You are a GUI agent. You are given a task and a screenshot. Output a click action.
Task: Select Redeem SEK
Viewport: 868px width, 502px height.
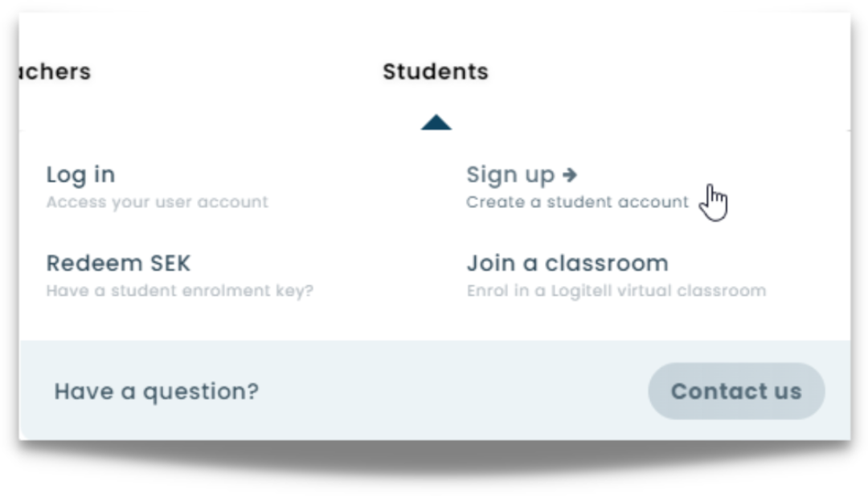(119, 263)
